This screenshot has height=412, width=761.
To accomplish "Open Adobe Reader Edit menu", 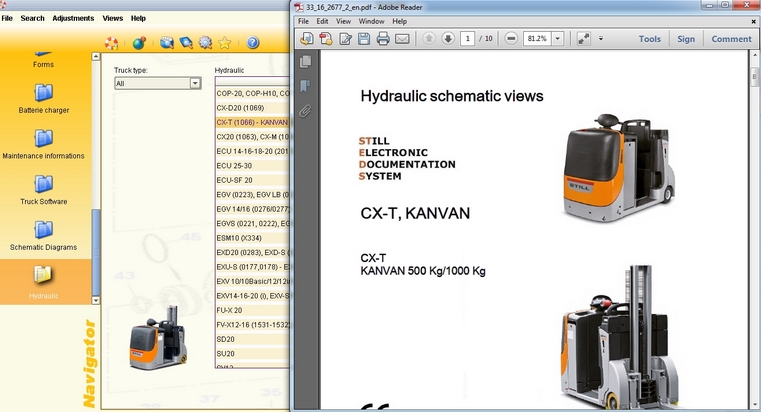I will pyautogui.click(x=322, y=21).
